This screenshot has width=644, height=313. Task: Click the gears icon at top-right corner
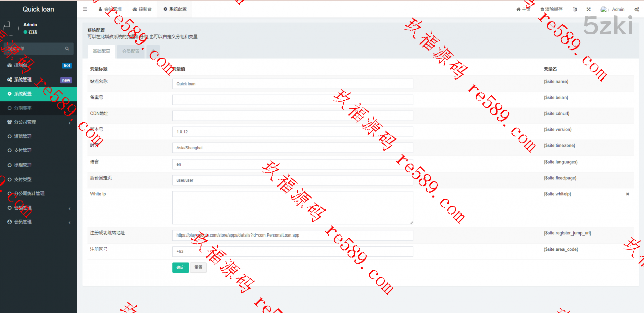pyautogui.click(x=637, y=9)
